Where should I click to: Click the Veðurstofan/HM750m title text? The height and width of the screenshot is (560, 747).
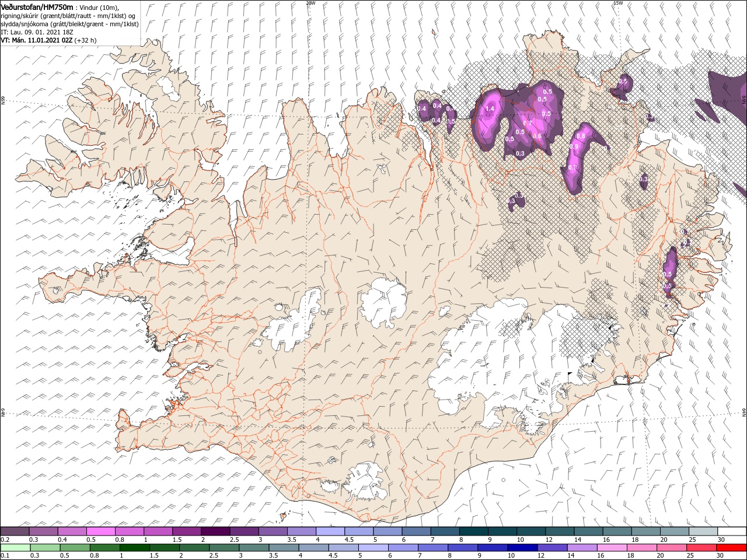point(37,6)
